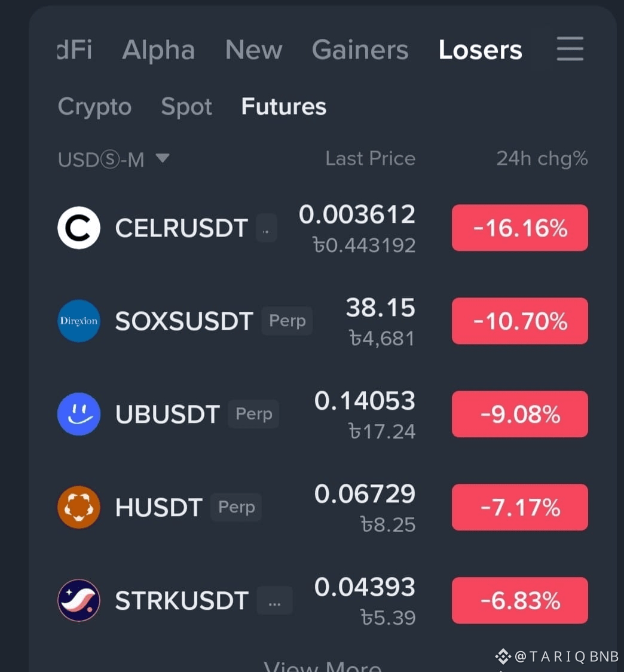
Task: Tap the -16.16% change button
Action: (520, 228)
